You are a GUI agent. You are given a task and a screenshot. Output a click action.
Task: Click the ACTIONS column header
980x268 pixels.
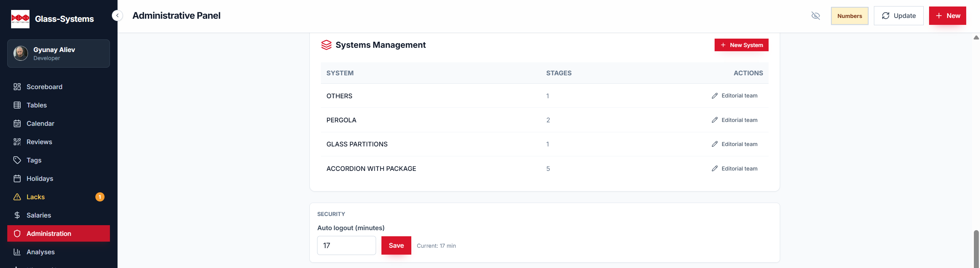(748, 73)
